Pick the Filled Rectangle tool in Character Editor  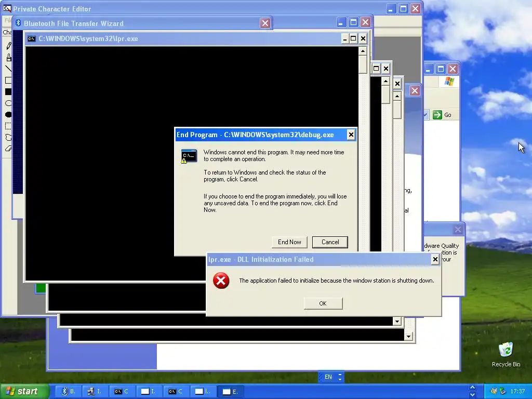8,91
